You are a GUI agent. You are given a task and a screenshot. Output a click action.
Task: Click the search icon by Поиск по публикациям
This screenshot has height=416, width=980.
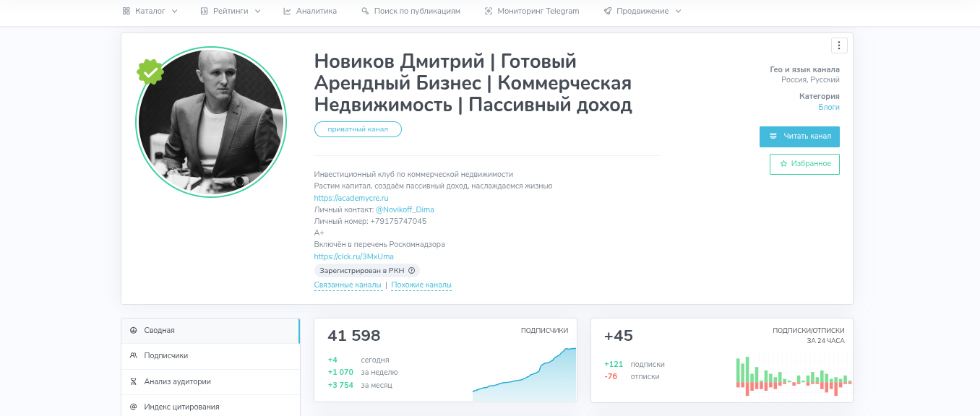365,11
